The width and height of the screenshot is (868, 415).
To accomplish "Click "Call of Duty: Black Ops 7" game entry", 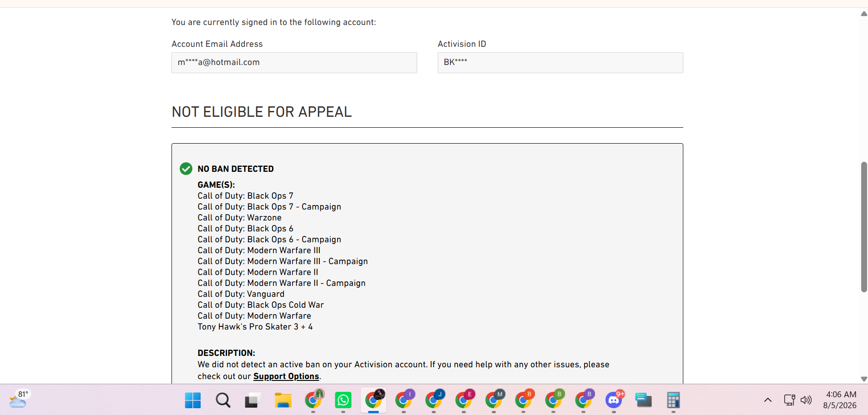I will (x=245, y=196).
